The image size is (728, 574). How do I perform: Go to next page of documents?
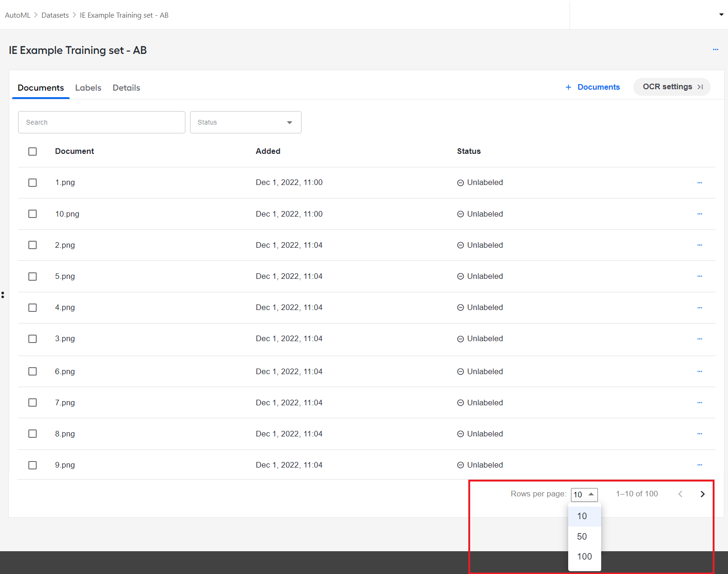coord(702,494)
